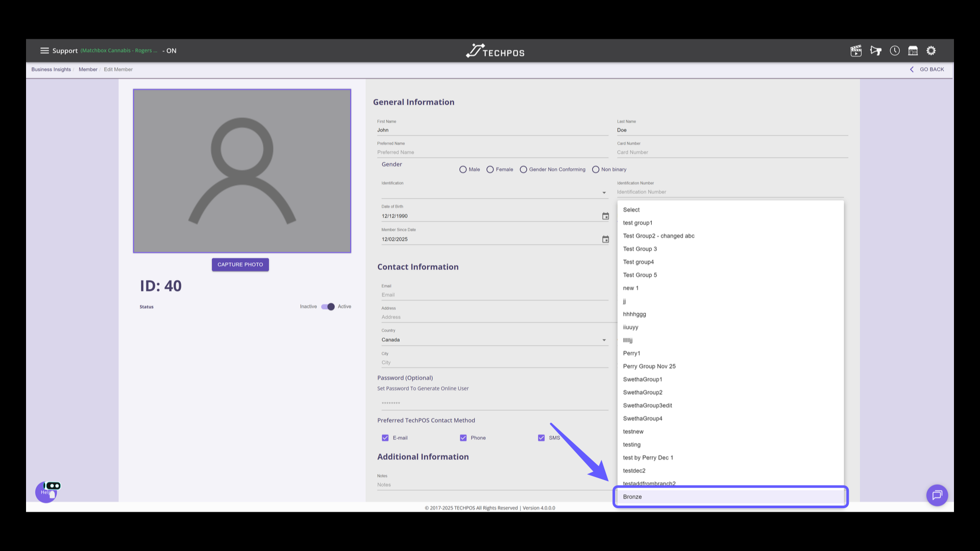Open the storefront icon in the top bar
Image resolution: width=980 pixels, height=551 pixels.
913,51
